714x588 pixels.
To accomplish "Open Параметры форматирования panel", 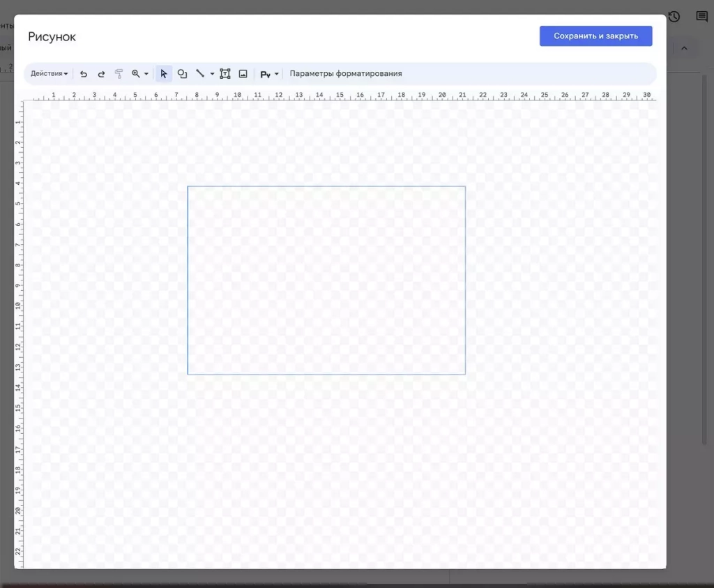I will click(x=346, y=74).
